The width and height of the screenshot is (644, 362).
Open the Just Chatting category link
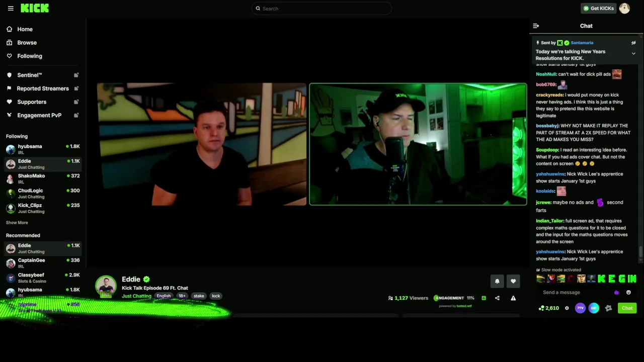pyautogui.click(x=136, y=296)
